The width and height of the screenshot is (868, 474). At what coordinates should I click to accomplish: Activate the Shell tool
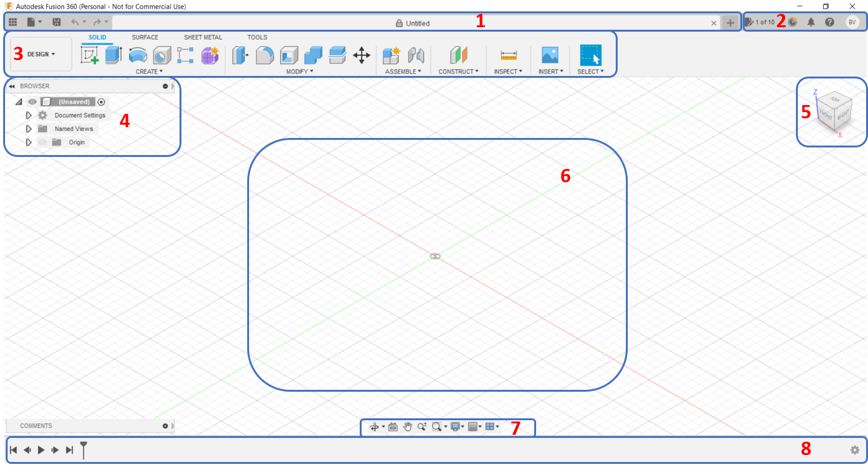coord(289,56)
